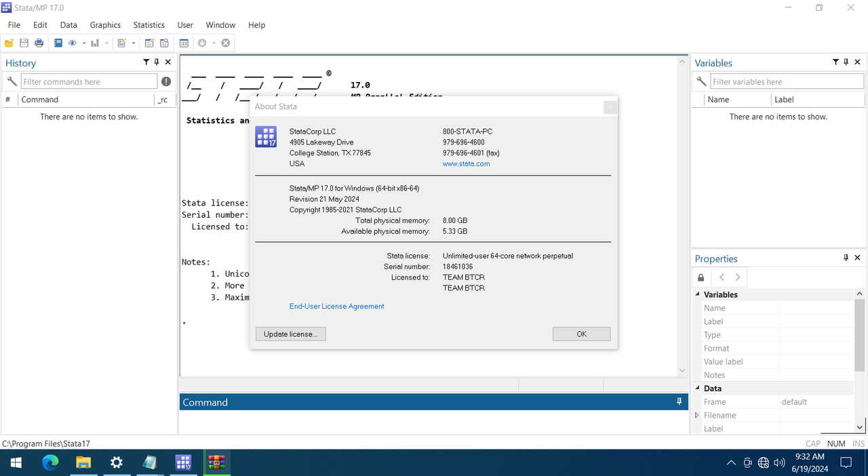Click OK in About Stata dialog
The height and width of the screenshot is (476, 868).
[581, 334]
